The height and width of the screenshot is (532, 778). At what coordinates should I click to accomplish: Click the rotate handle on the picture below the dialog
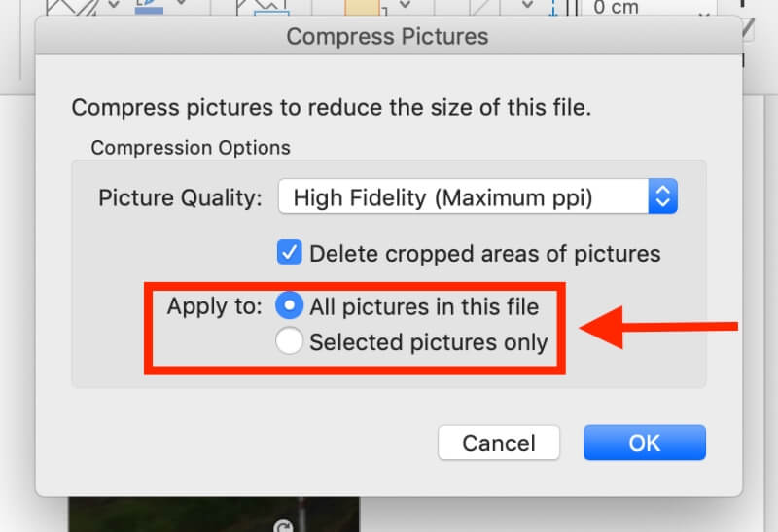coord(283,526)
